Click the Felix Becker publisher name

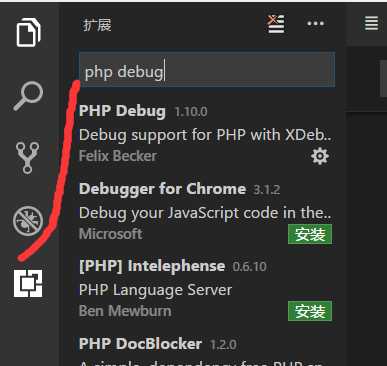[x=118, y=156]
